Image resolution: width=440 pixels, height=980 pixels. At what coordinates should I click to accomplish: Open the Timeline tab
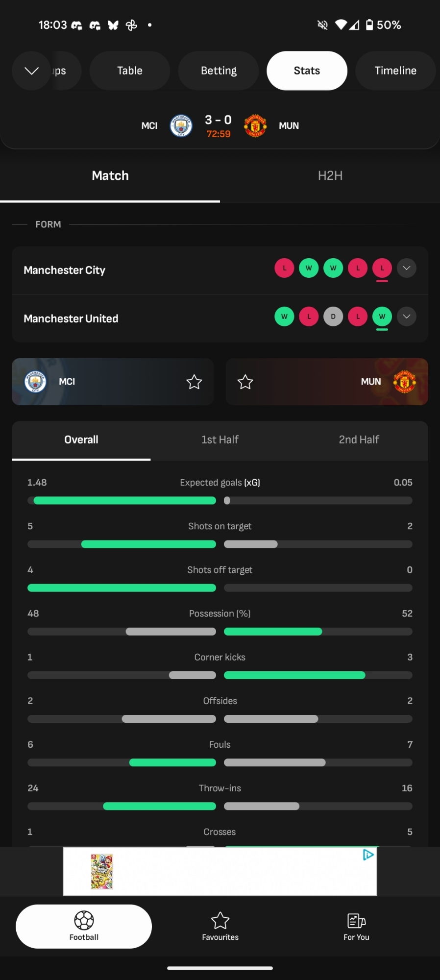point(395,71)
